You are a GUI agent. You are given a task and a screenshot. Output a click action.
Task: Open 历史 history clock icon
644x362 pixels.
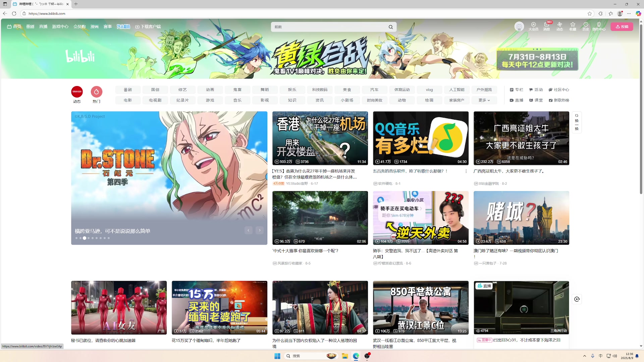tap(586, 26)
